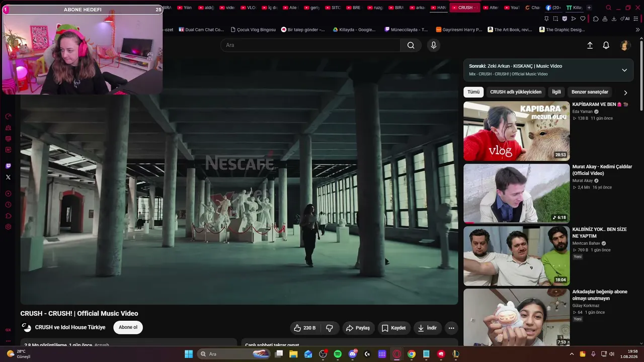
Task: Open File Explorer from the taskbar
Action: click(293, 354)
